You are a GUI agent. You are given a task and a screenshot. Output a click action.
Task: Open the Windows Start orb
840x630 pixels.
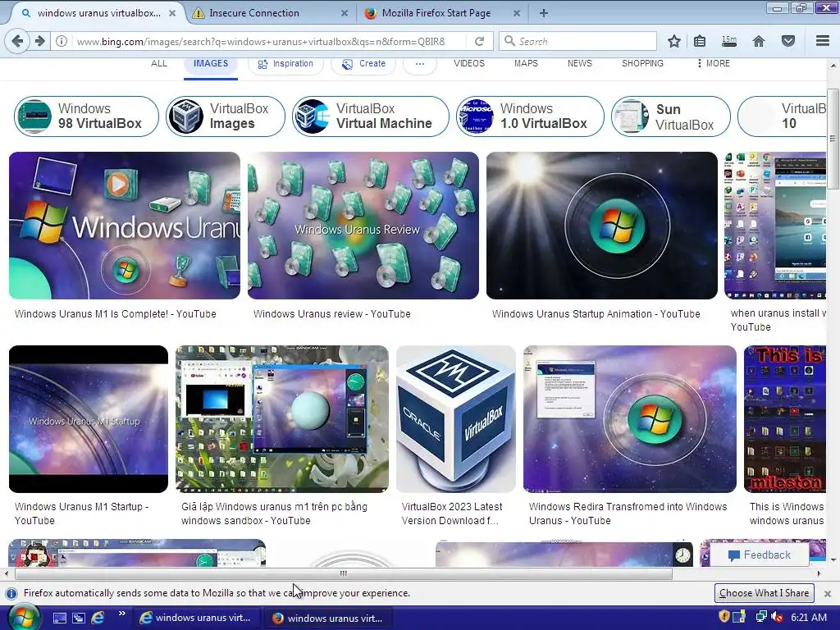pos(24,617)
